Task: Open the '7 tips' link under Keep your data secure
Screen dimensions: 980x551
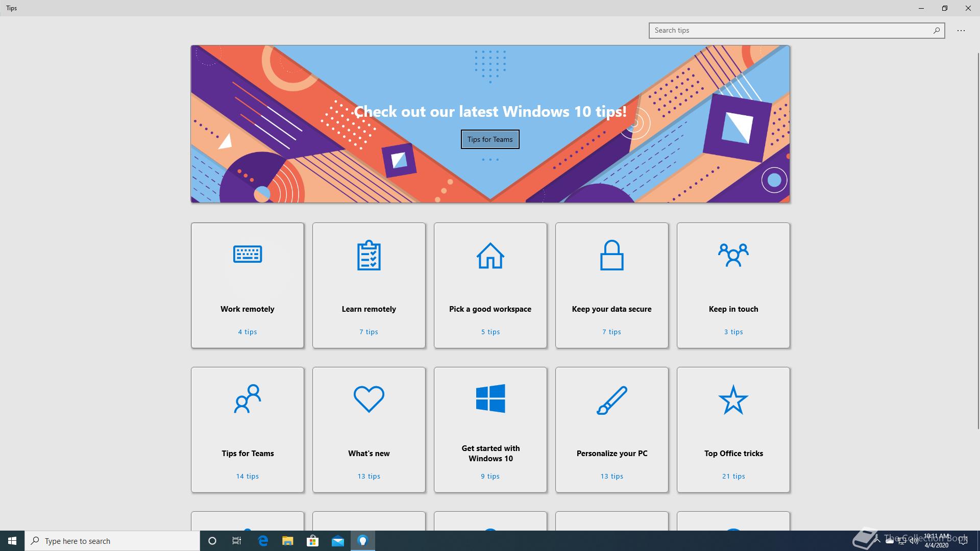Action: (x=611, y=332)
